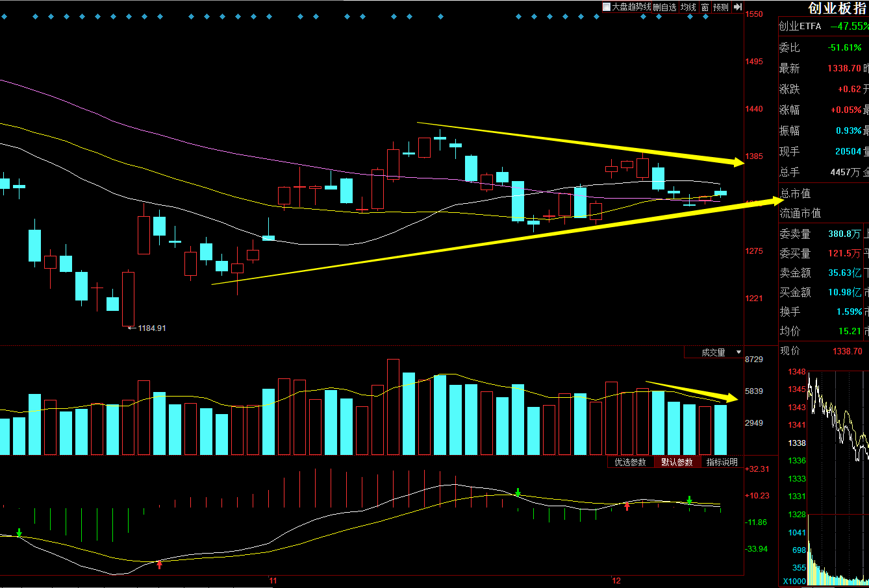Click the rightmost red buy arrow on MACD
The image size is (869, 588).
(x=627, y=506)
